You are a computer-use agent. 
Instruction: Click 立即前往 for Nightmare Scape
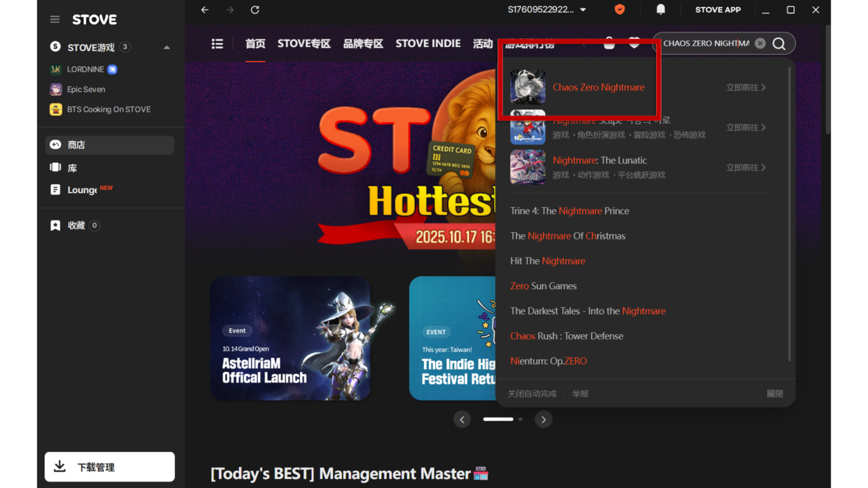tap(746, 128)
